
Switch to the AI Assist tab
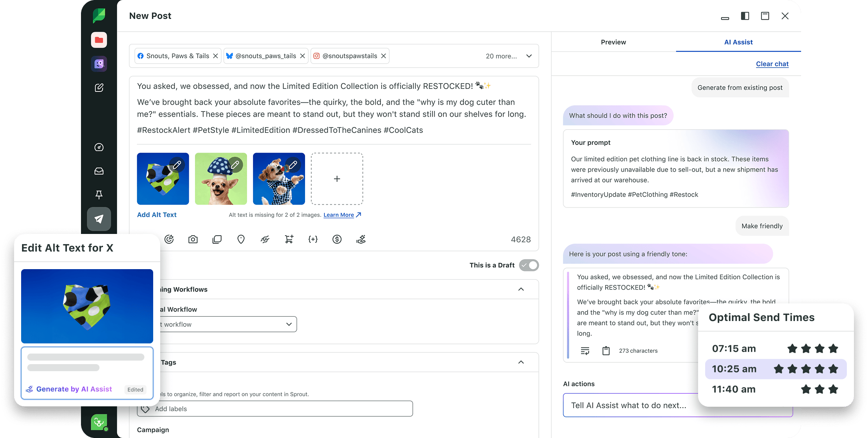[739, 42]
